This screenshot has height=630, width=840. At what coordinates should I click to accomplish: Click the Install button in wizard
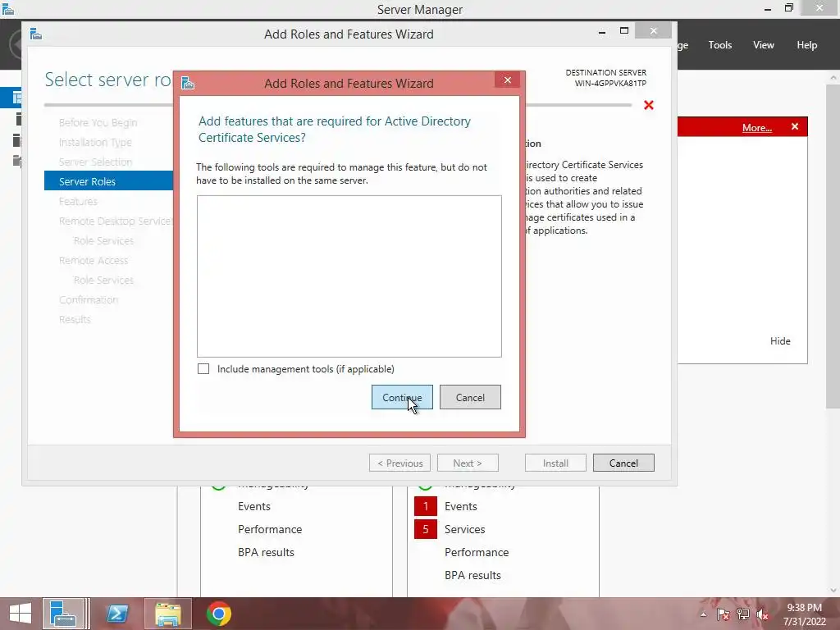[x=555, y=463]
